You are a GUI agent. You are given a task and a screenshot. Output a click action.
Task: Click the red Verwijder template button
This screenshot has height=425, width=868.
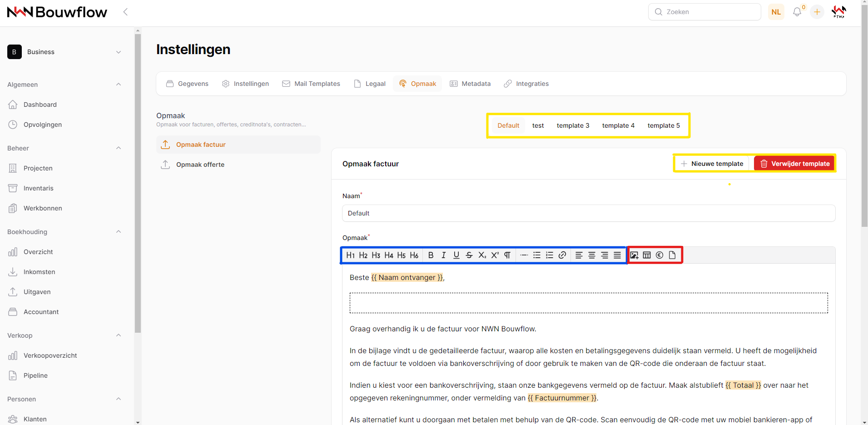click(794, 164)
